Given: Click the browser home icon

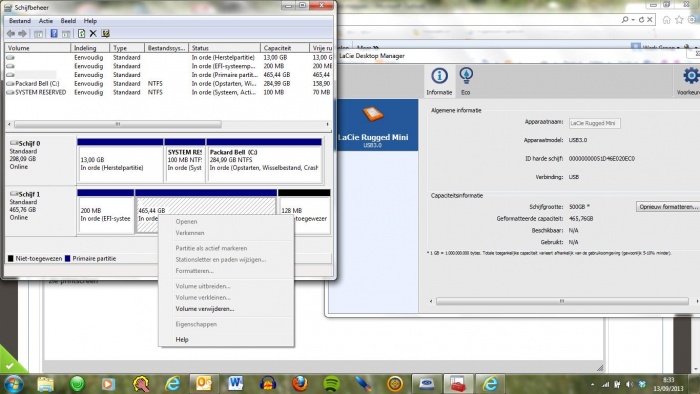Looking at the screenshot, I should click(667, 20).
